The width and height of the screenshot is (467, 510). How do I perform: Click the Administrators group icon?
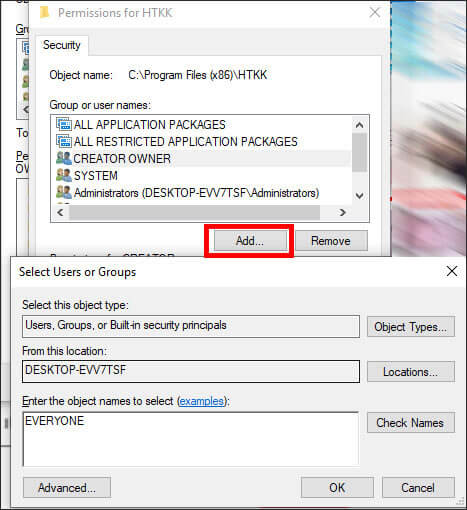pos(64,192)
